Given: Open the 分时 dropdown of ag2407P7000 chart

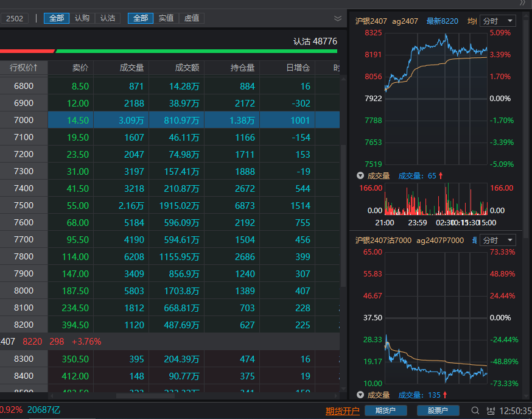Looking at the screenshot, I should pyautogui.click(x=498, y=241).
